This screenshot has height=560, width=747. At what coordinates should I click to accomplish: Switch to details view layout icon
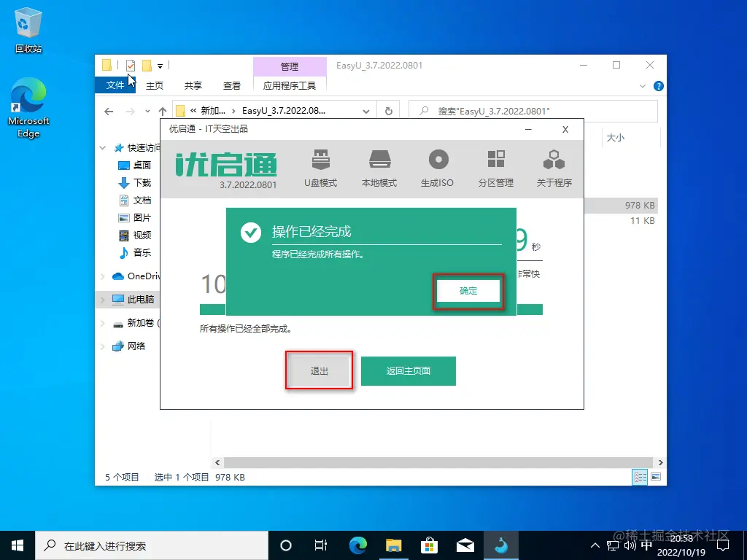click(x=640, y=477)
